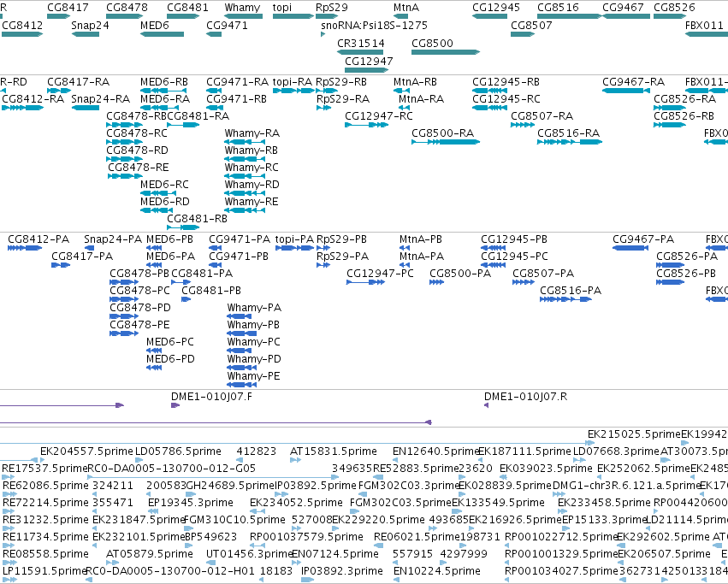Click the CG9471-RA transcript label
The width and height of the screenshot is (728, 584).
pos(237,82)
